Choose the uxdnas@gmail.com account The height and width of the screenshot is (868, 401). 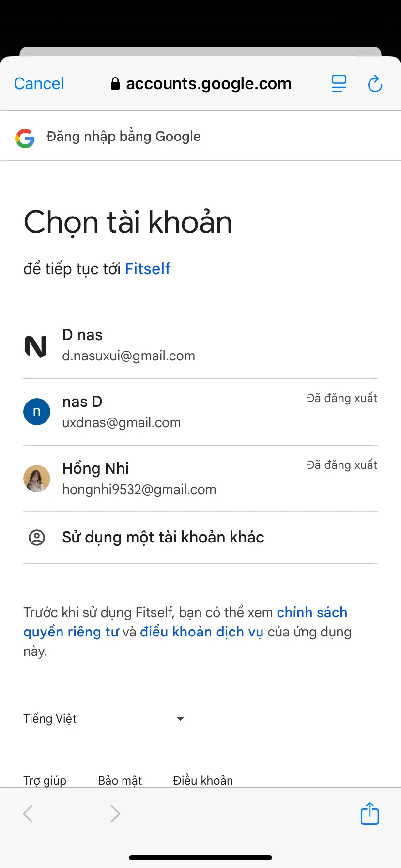point(200,412)
